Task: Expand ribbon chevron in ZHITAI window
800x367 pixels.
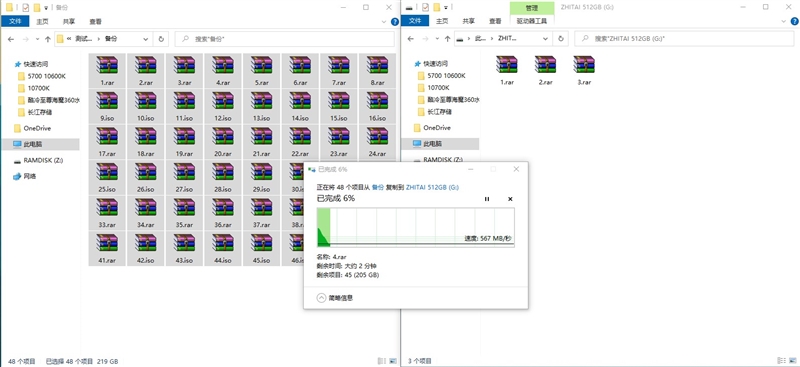Action: (784, 21)
